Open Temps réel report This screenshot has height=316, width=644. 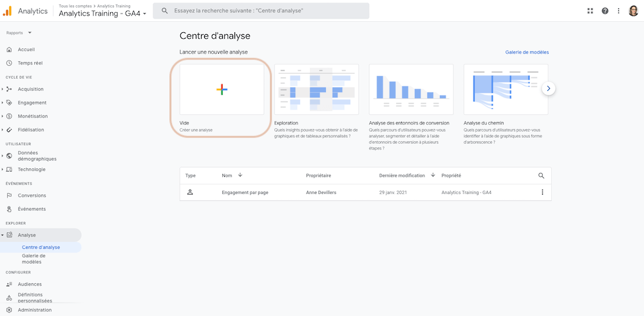pos(30,63)
